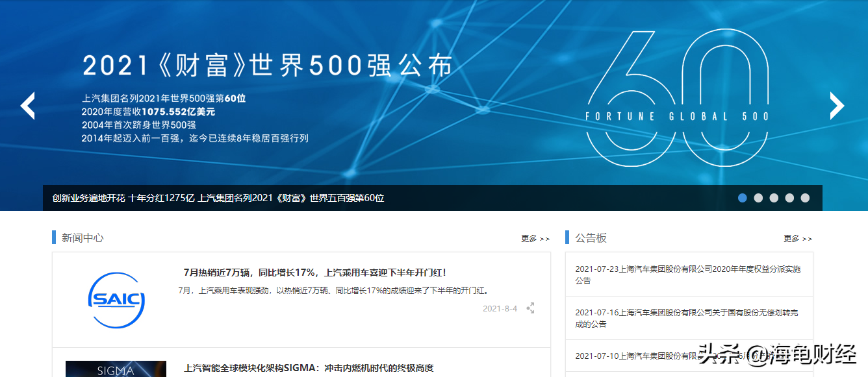
Task: Open the 2021-07-23 权益分派实施公告 announcement
Action: [x=689, y=274]
